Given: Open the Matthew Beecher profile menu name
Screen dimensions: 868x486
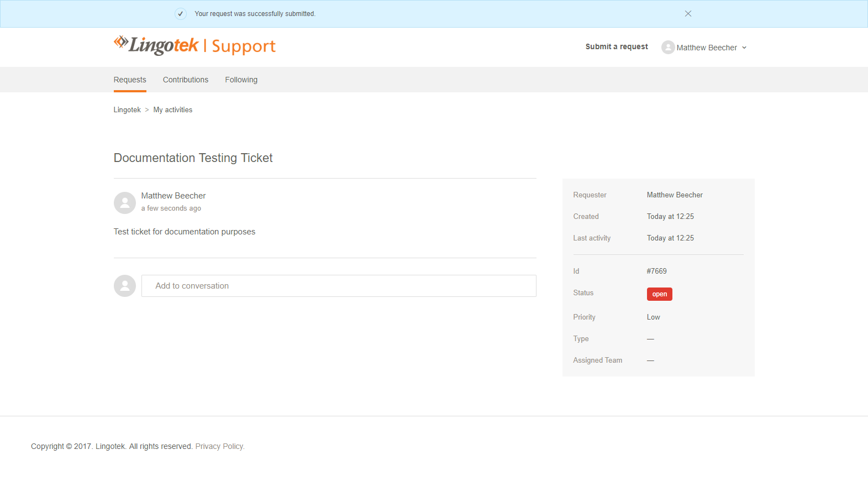Looking at the screenshot, I should pyautogui.click(x=707, y=48).
